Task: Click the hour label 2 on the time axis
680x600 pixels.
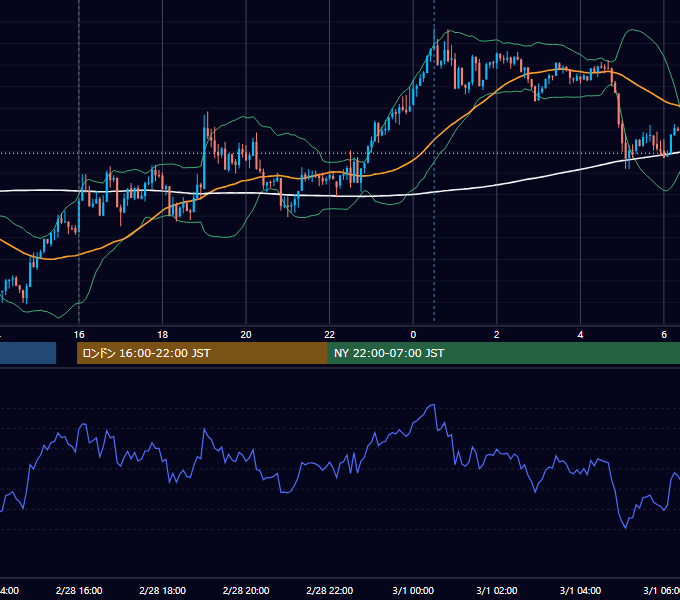Action: point(497,335)
